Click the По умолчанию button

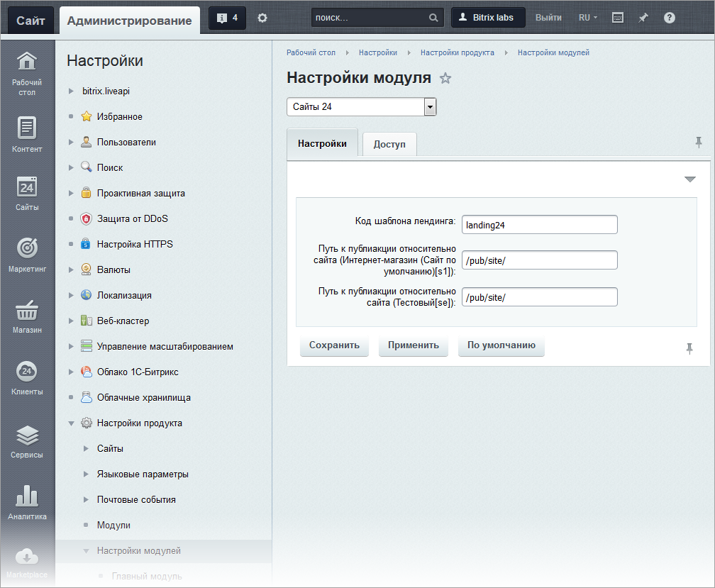click(501, 345)
